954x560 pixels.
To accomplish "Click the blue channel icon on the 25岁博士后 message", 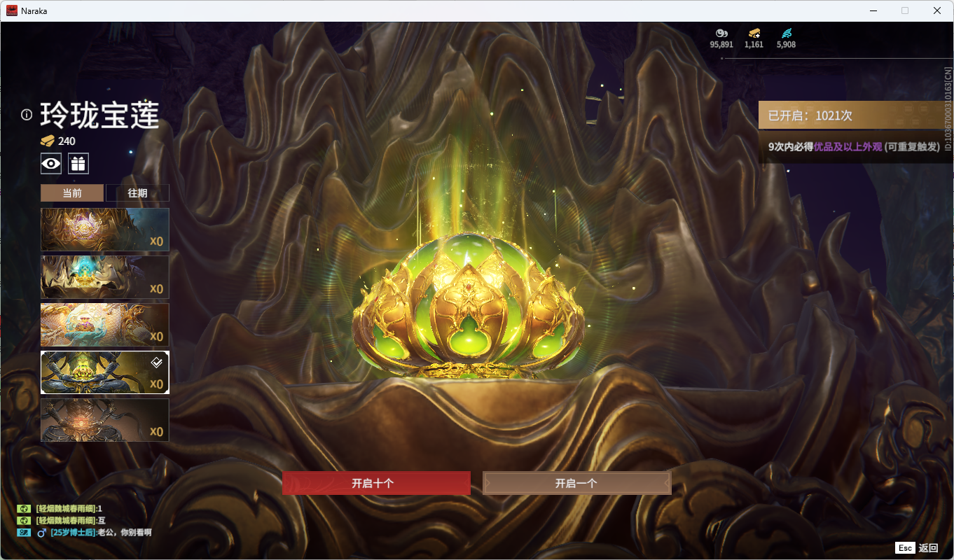I will pyautogui.click(x=24, y=532).
